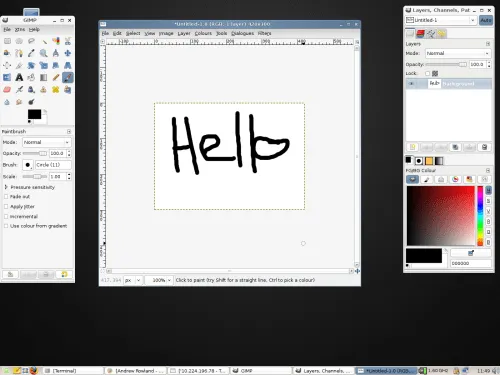Open the paintbrush Mode dropdown

pyautogui.click(x=46, y=142)
